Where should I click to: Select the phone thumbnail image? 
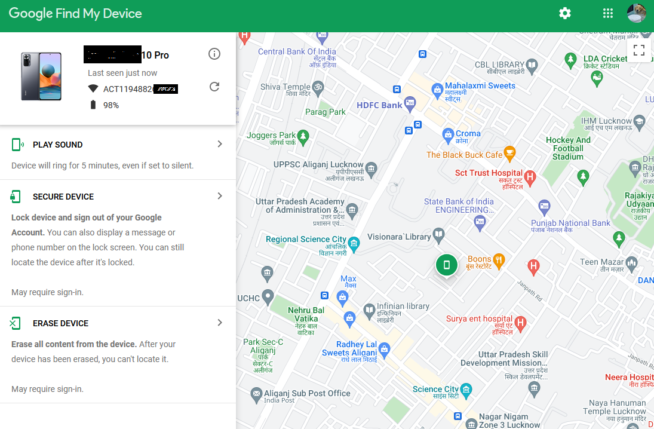tap(41, 76)
